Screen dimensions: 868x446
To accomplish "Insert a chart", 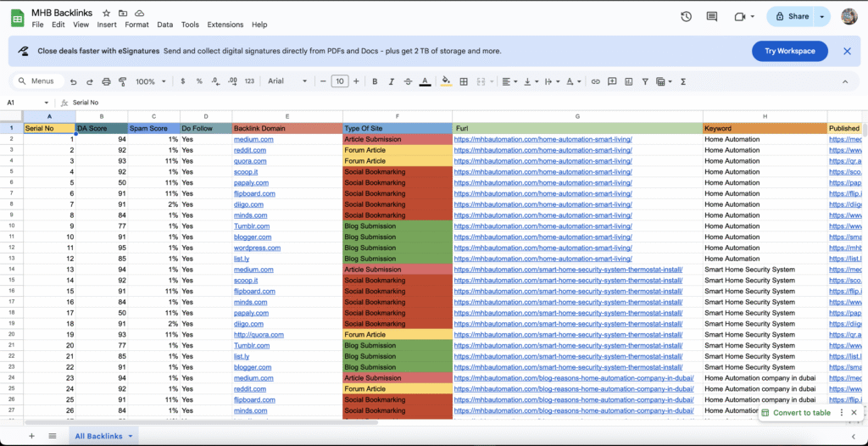I will point(629,81).
